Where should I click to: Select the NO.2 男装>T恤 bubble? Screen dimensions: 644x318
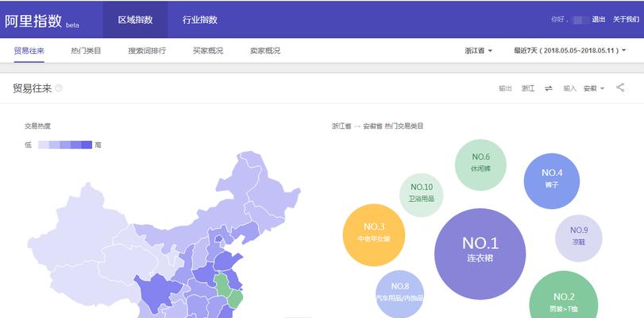(x=564, y=297)
